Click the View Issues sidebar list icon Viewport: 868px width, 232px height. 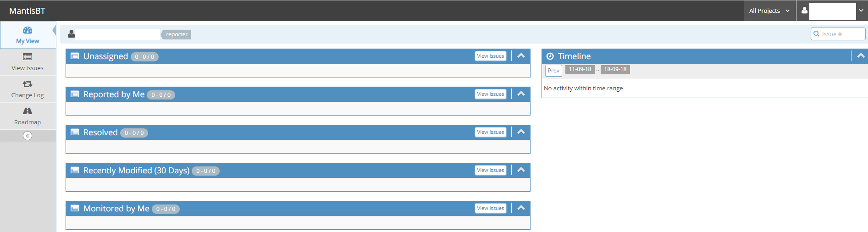(x=28, y=57)
